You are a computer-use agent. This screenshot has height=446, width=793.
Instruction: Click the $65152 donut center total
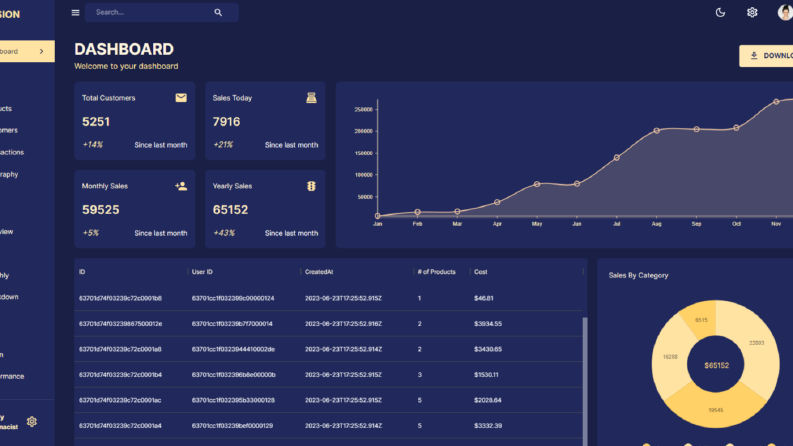pyautogui.click(x=716, y=365)
